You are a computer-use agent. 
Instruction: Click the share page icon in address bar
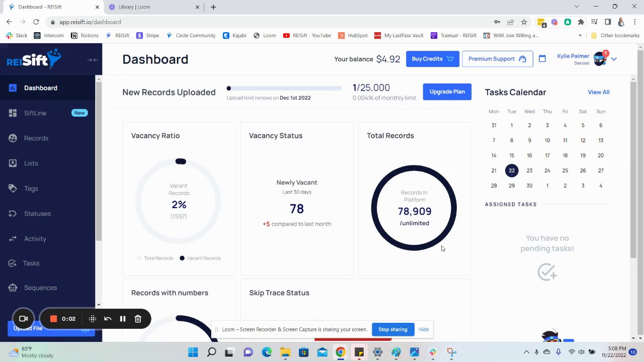click(511, 22)
